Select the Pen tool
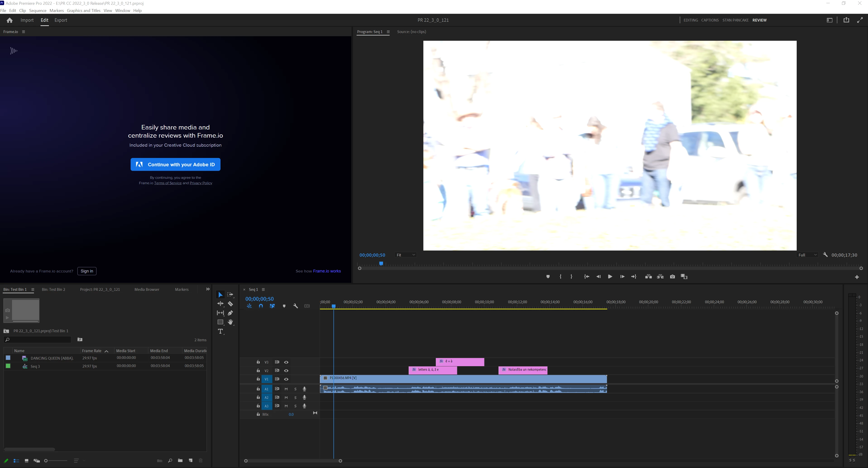The width and height of the screenshot is (868, 468). click(x=230, y=313)
